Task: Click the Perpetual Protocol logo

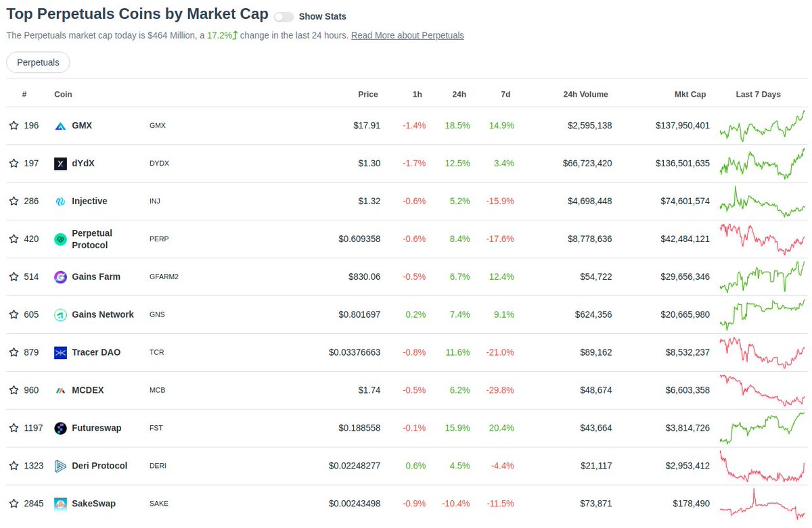Action: pos(59,239)
